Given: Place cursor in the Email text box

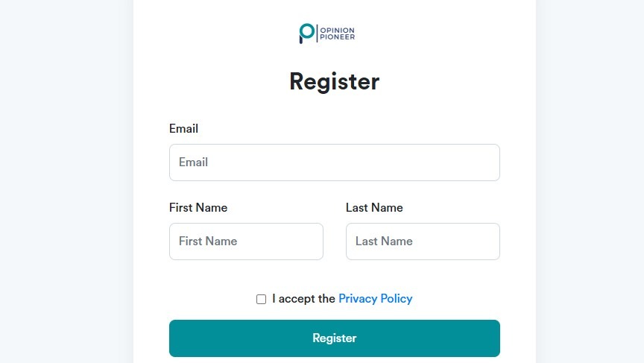Looking at the screenshot, I should point(334,162).
